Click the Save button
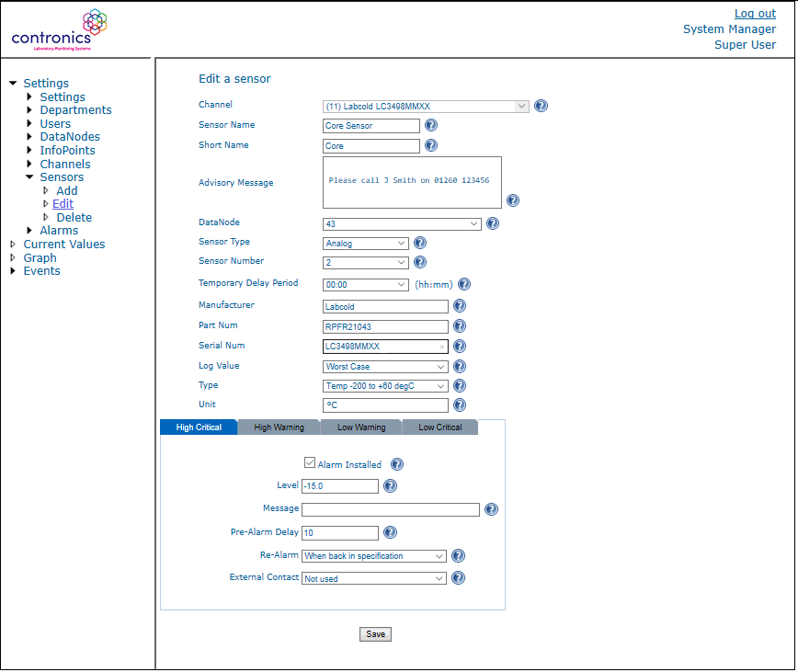The width and height of the screenshot is (798, 672). tap(375, 634)
